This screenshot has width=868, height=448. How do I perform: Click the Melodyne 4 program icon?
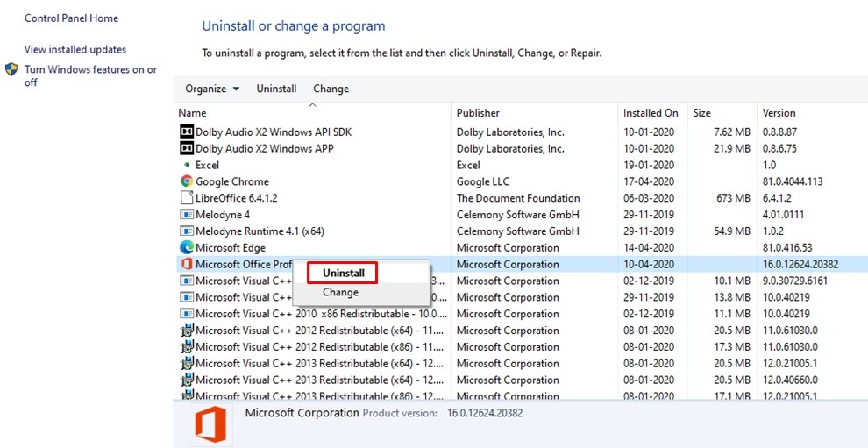coord(187,214)
